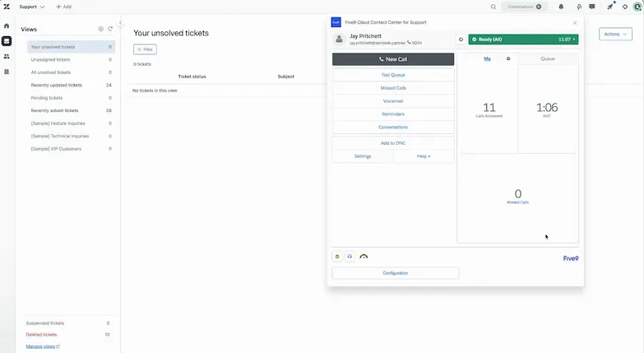Close the Five9 Cloud Contact Center panel
Image resolution: width=644 pixels, height=353 pixels.
pos(575,23)
